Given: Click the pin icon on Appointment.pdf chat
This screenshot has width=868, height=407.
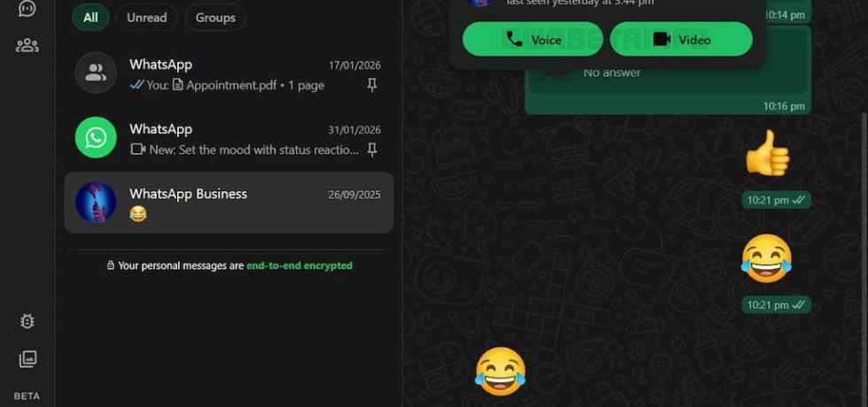Looking at the screenshot, I should tap(372, 85).
